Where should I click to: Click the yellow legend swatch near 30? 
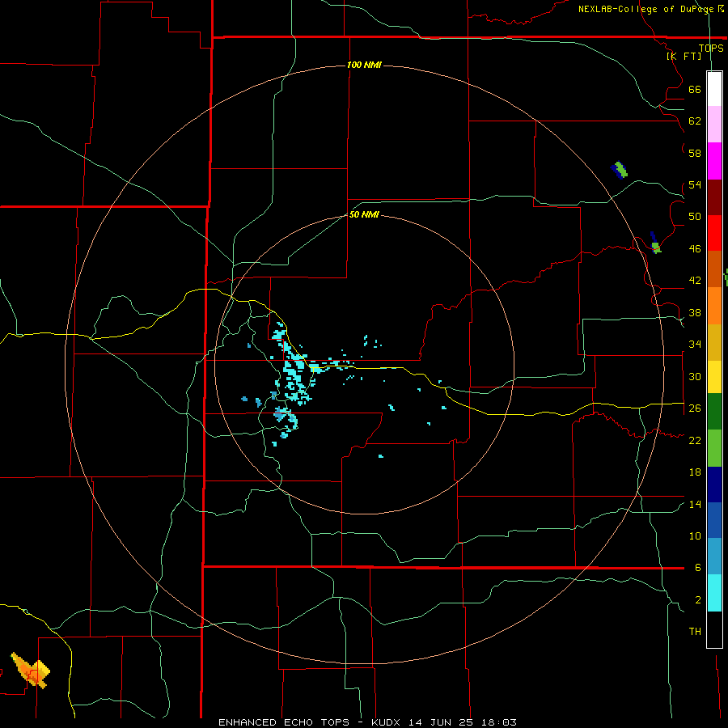coord(714,377)
